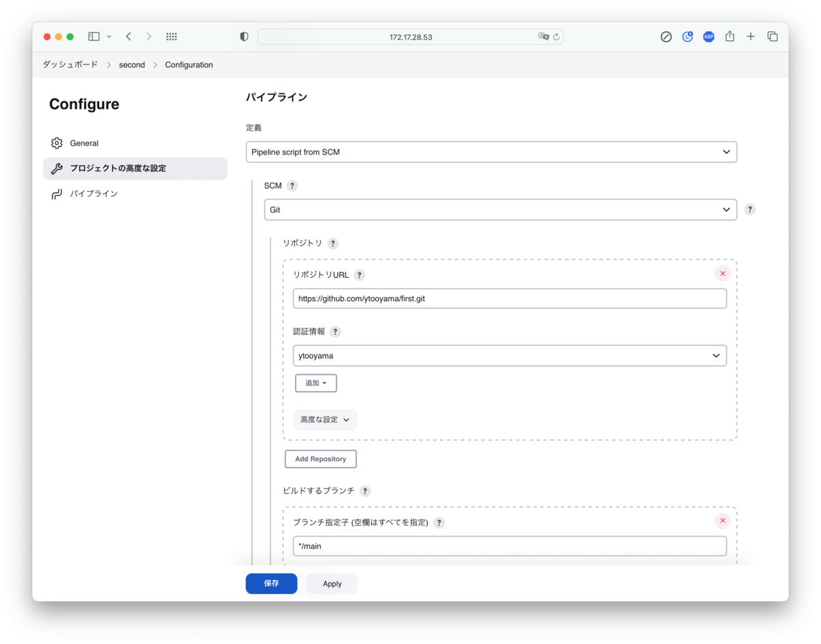
Task: Click the */main branch specifier field
Action: (x=510, y=546)
